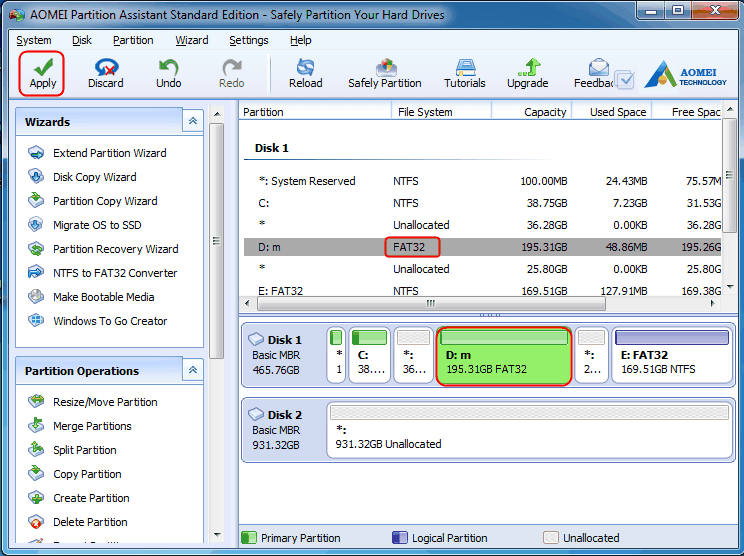Click the application icon in title bar
Image resolution: width=744 pixels, height=556 pixels.
coord(17,15)
